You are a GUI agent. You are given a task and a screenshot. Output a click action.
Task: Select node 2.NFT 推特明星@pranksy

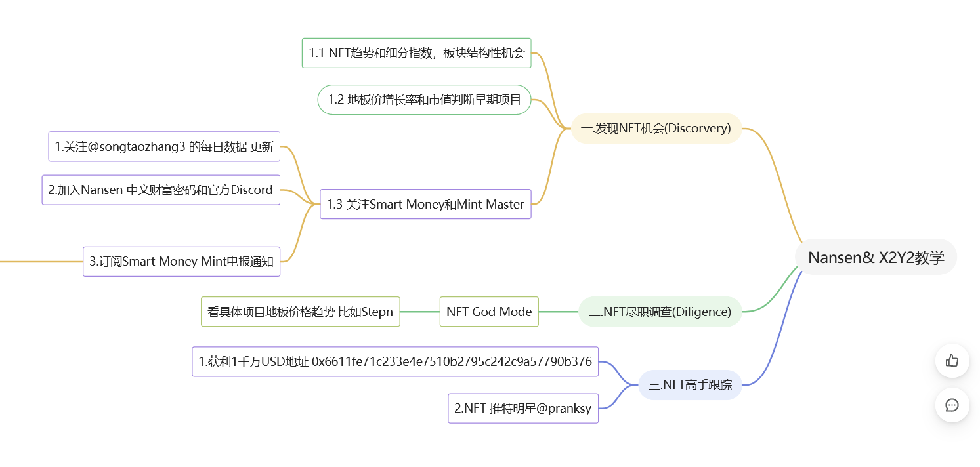click(x=523, y=408)
